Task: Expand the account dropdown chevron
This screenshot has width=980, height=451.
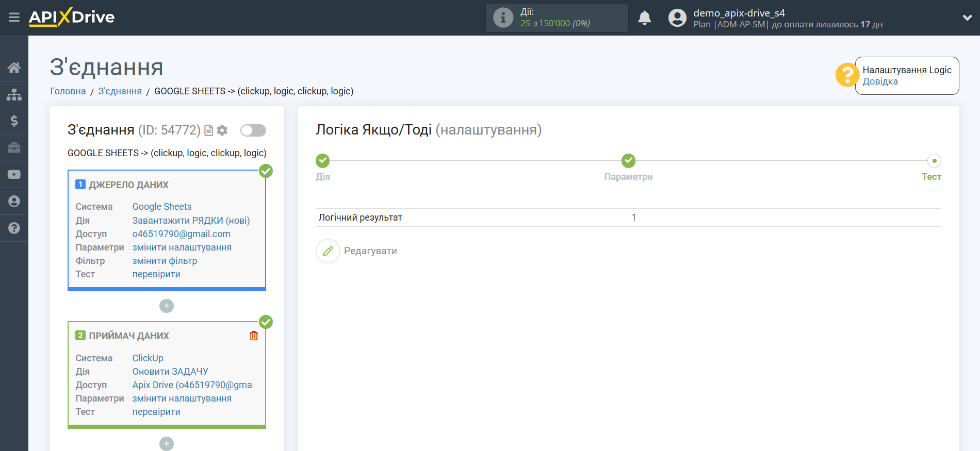Action: click(x=967, y=18)
